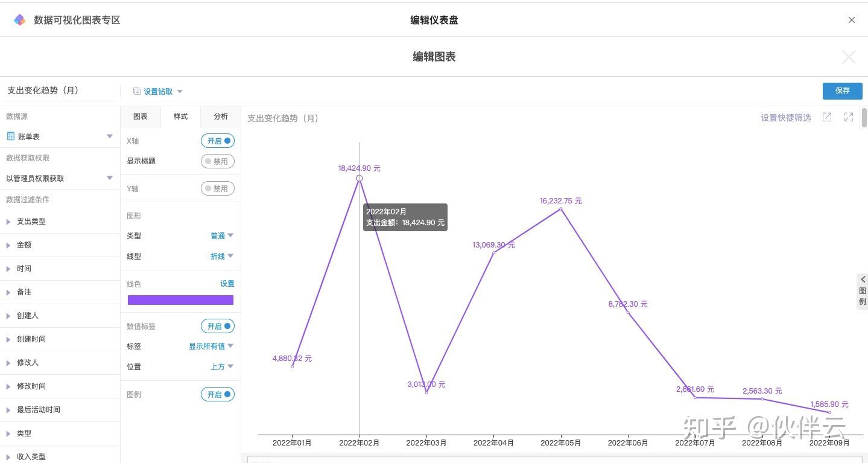868x463 pixels.
Task: Enable the 显示标题 toggle
Action: pos(218,161)
